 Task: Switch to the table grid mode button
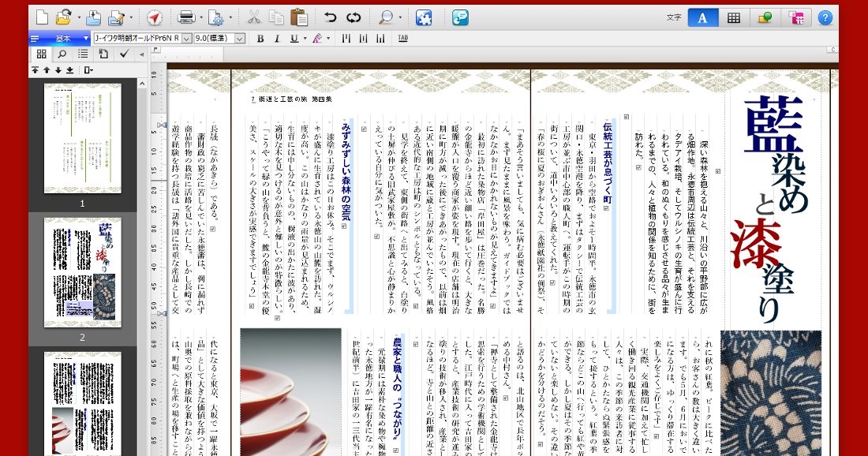pyautogui.click(x=733, y=17)
